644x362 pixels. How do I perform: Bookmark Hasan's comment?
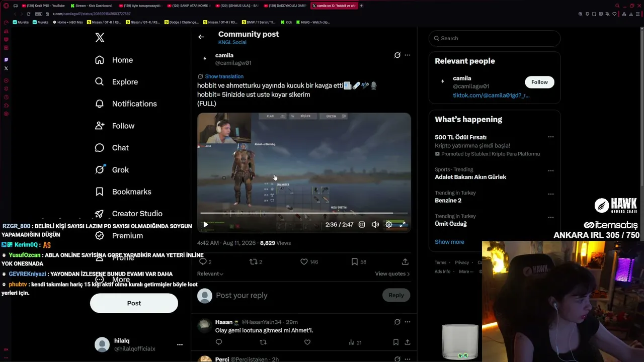pos(396,342)
